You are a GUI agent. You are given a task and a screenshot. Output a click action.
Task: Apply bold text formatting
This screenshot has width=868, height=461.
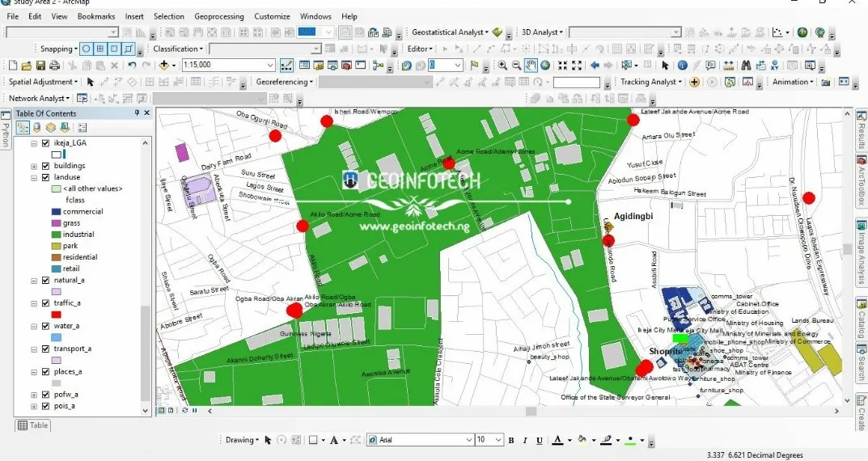[x=511, y=441]
